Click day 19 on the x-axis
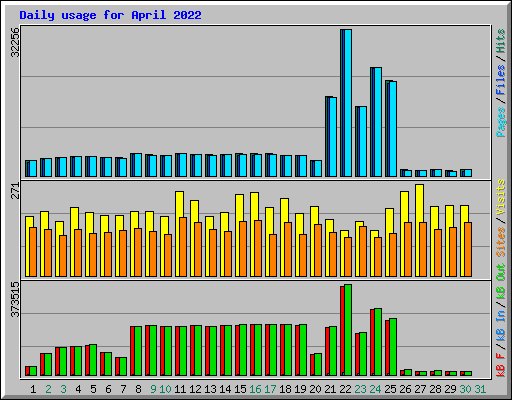512x400 pixels. click(x=300, y=389)
